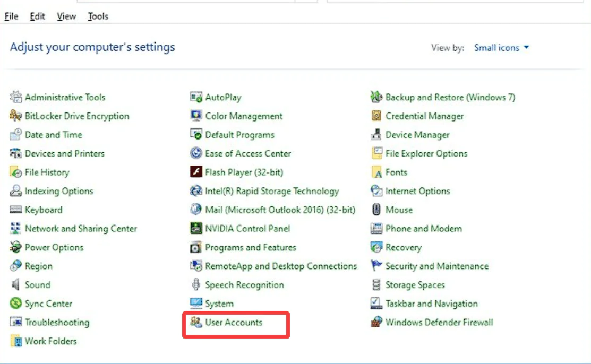The width and height of the screenshot is (591, 364).
Task: Click the Credential Manager icon
Action: [376, 116]
